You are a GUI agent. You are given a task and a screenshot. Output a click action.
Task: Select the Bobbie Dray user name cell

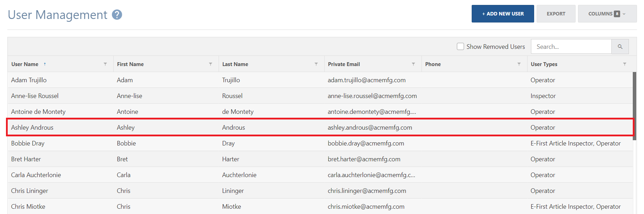coord(60,143)
